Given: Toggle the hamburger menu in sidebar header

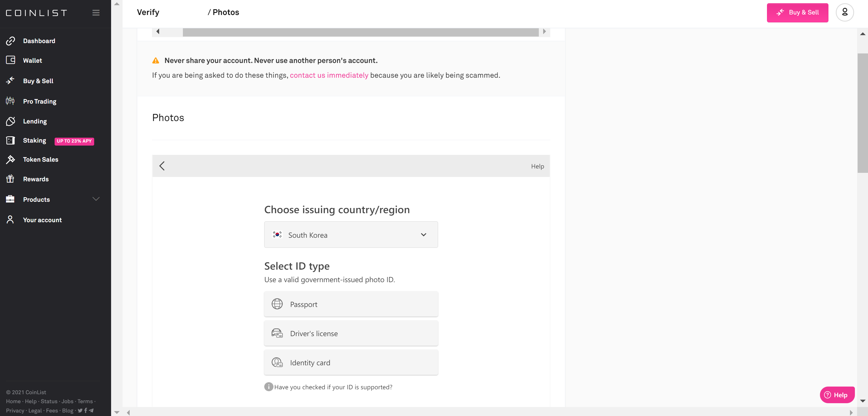Looking at the screenshot, I should click(96, 13).
